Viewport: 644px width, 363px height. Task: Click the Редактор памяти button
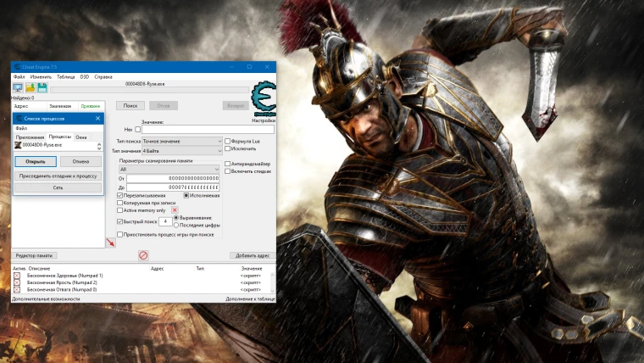tap(34, 255)
